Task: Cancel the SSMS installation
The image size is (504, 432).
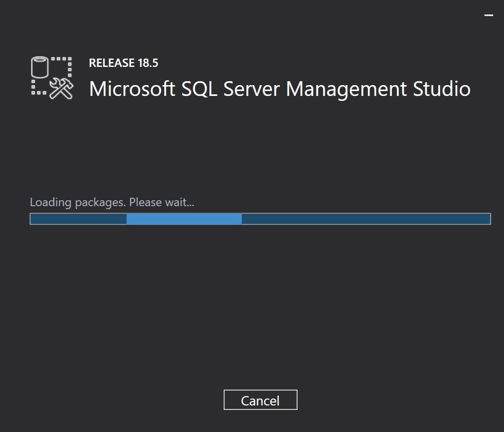Action: pyautogui.click(x=260, y=400)
